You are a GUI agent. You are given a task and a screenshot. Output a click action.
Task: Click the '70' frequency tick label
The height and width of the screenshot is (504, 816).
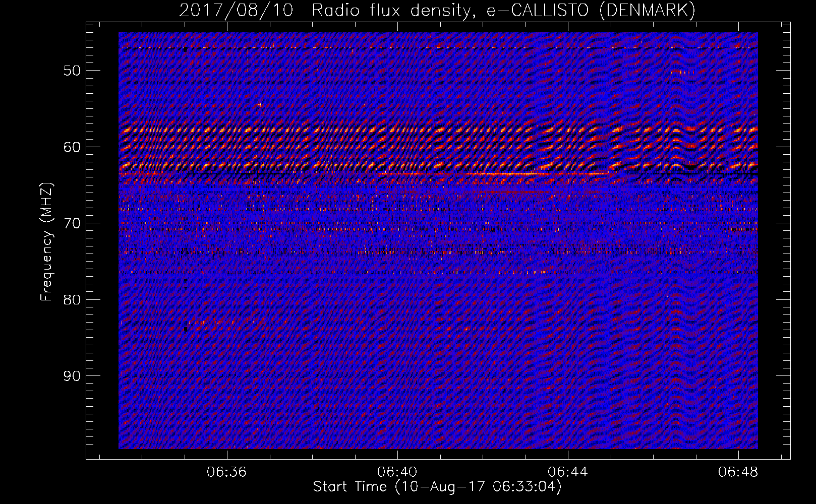coord(72,223)
